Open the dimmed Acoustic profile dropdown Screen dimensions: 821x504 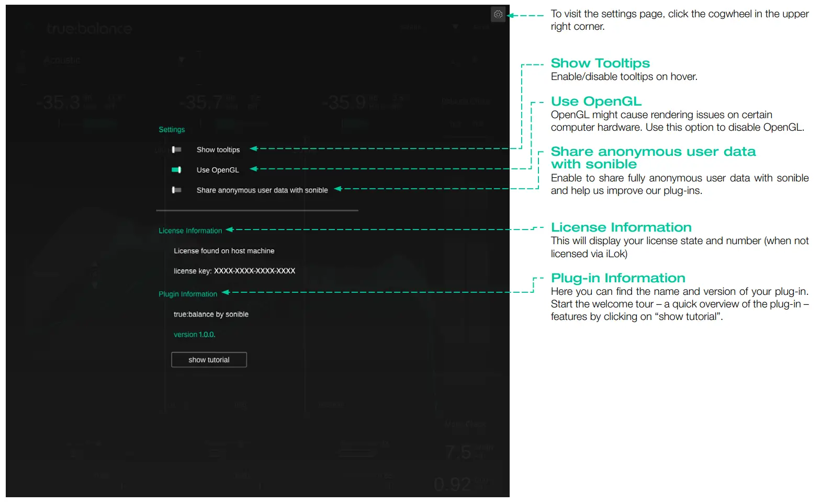(114, 60)
